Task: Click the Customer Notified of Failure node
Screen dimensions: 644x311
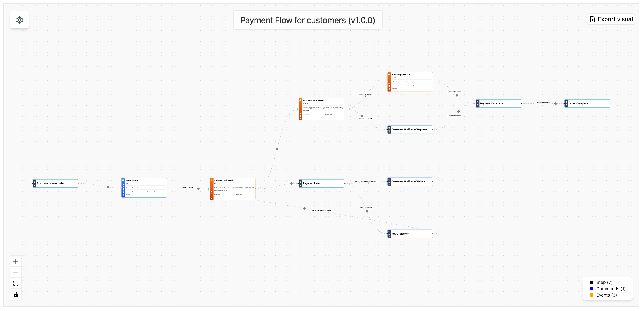Action: 410,182
